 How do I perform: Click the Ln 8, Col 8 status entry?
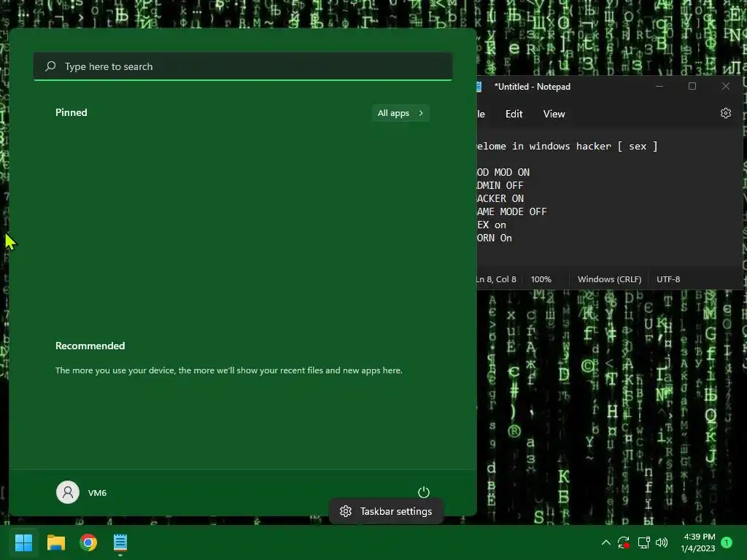(496, 279)
